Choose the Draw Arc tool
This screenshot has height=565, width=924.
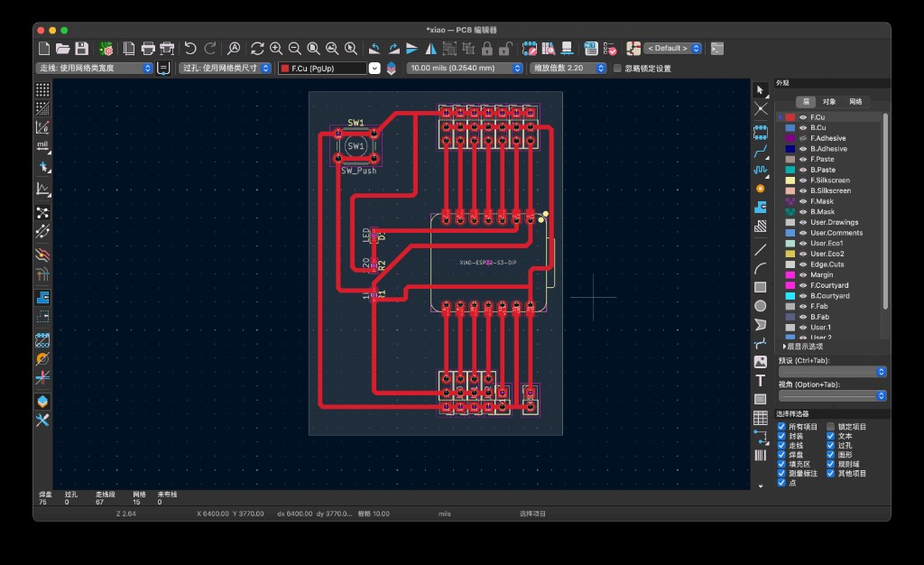pos(760,269)
